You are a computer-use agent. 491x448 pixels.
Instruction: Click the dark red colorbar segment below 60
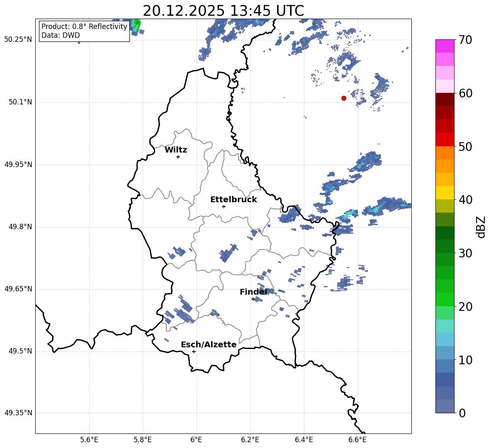point(445,99)
